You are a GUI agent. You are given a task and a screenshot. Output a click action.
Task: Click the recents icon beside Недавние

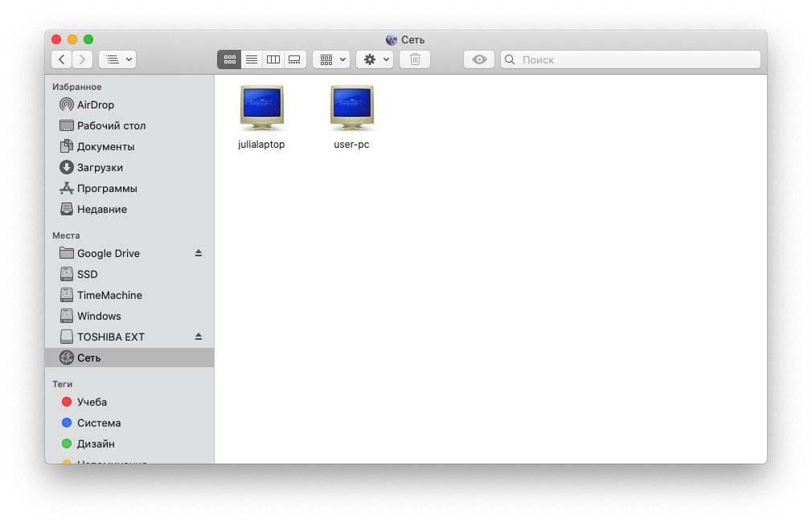click(66, 209)
